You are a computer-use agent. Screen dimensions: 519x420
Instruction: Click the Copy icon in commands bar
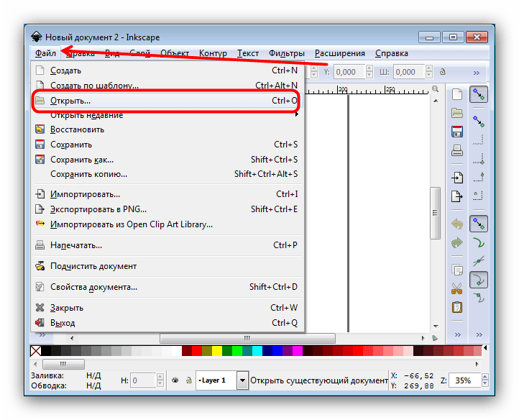pos(457,270)
